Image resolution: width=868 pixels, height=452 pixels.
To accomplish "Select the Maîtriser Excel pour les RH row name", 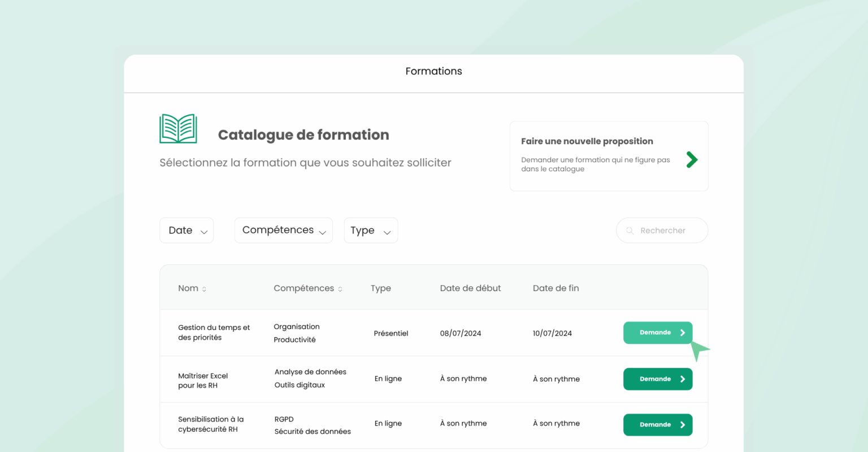I will point(203,380).
